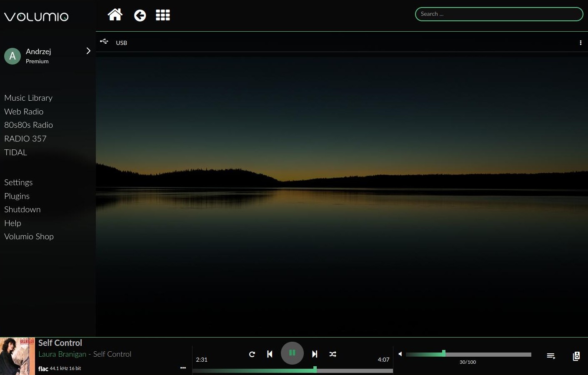This screenshot has height=375, width=588.
Task: Click the back arrow icon
Action: [x=140, y=16]
